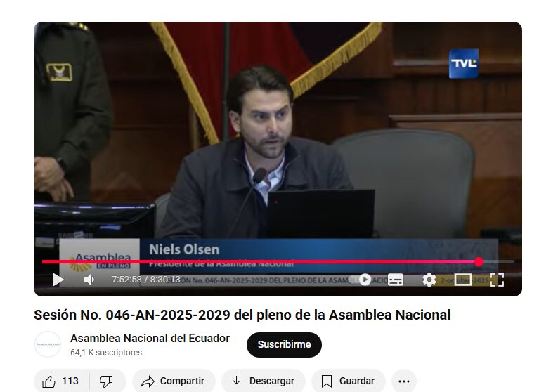Toggle the autoplay switch
Image resolution: width=539 pixels, height=392 pixels.
point(363,280)
